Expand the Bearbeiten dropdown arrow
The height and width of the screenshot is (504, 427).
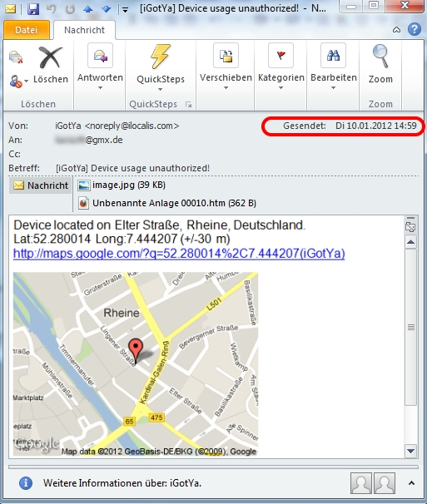click(x=334, y=87)
